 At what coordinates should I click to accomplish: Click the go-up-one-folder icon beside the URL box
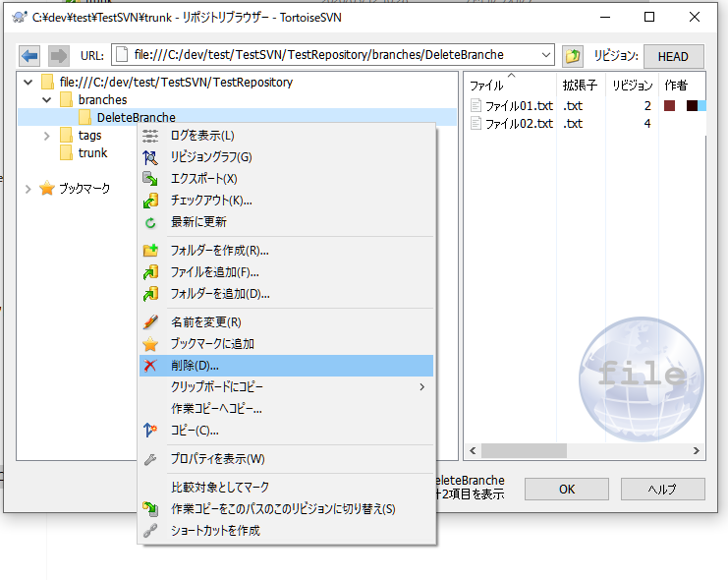pos(573,56)
